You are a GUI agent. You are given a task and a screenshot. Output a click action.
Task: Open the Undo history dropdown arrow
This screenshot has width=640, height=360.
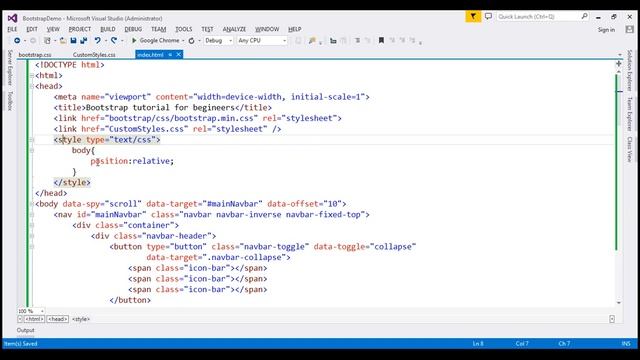pos(105,40)
